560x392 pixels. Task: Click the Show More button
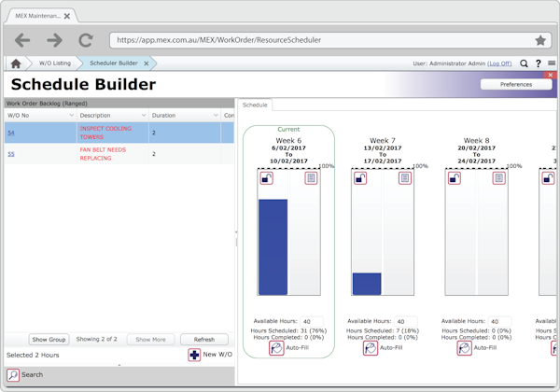click(150, 340)
